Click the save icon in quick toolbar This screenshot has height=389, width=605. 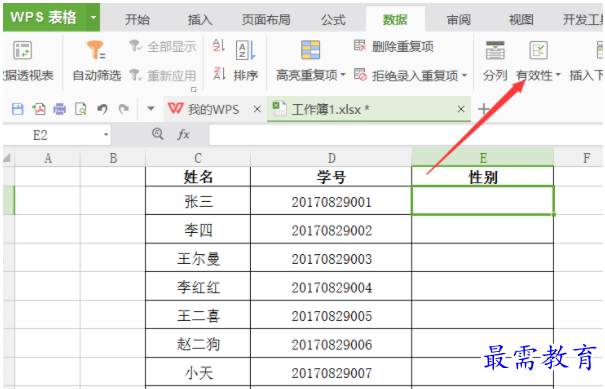pyautogui.click(x=17, y=109)
